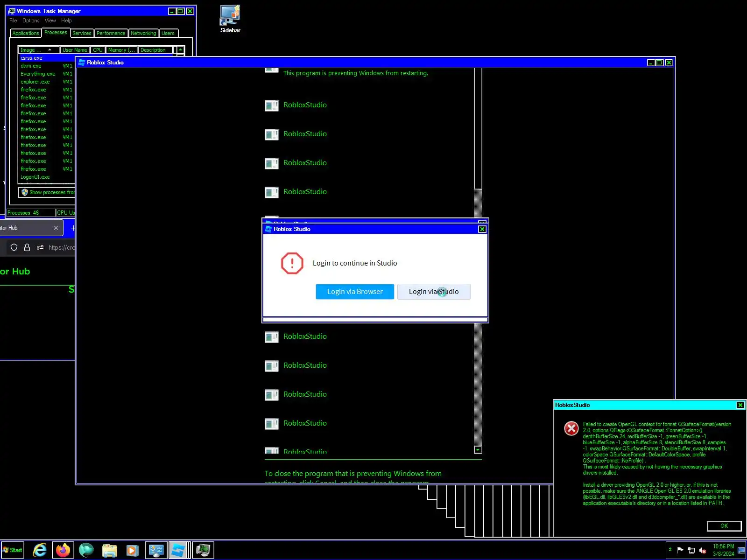Open the Performance tab
The image size is (747, 560).
(111, 33)
